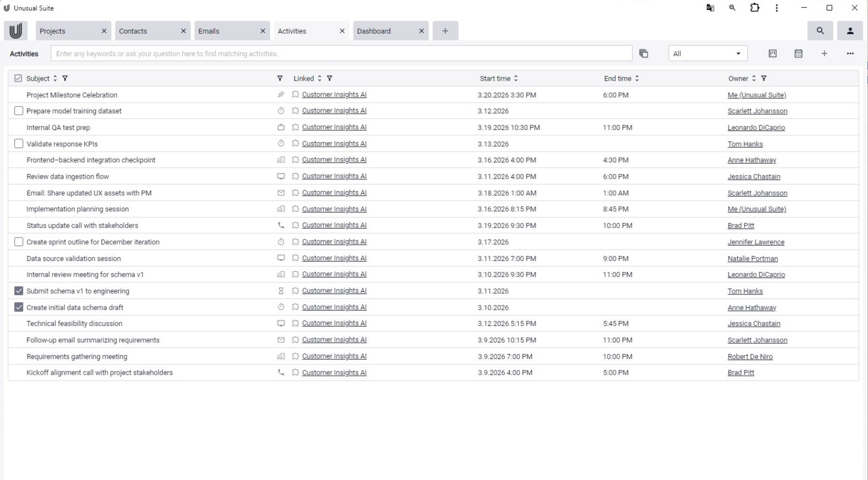The image size is (868, 480).
Task: Click the plus icon to add activity
Action: 824,53
